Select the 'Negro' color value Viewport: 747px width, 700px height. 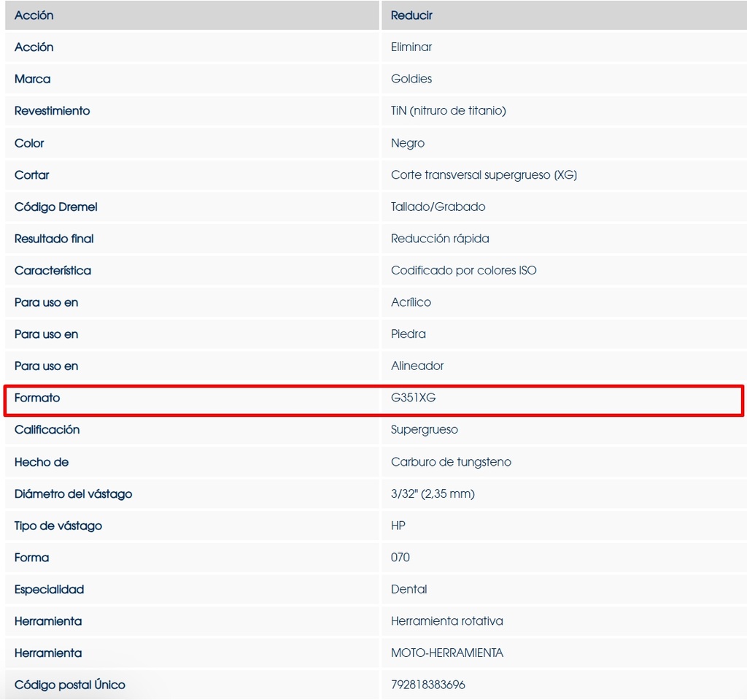[408, 143]
